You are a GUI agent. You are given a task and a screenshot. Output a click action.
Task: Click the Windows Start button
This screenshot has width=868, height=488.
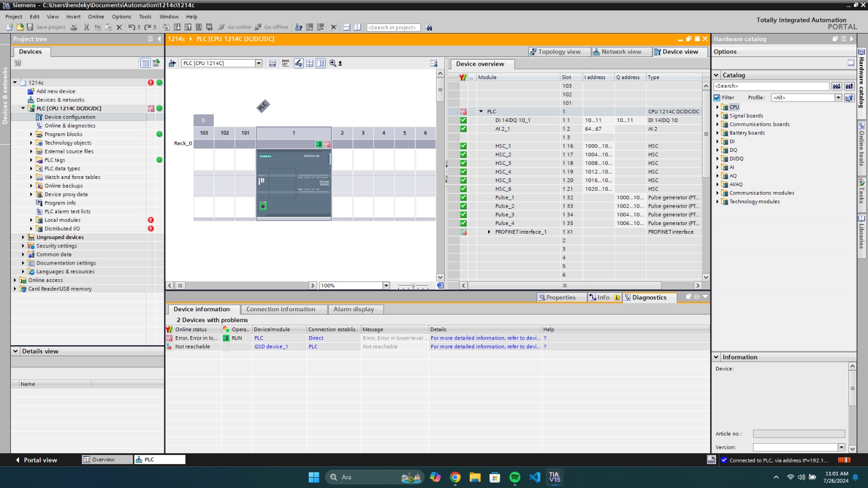click(x=314, y=477)
